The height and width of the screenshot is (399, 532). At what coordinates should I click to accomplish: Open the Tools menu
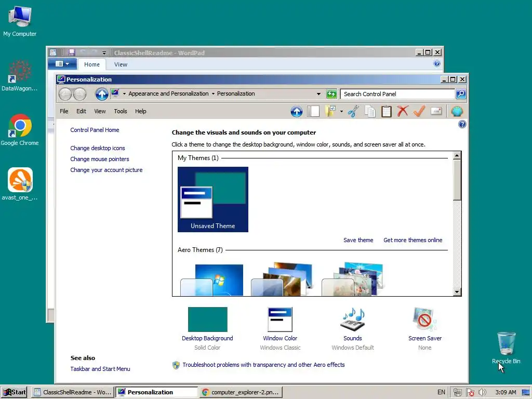(x=121, y=111)
